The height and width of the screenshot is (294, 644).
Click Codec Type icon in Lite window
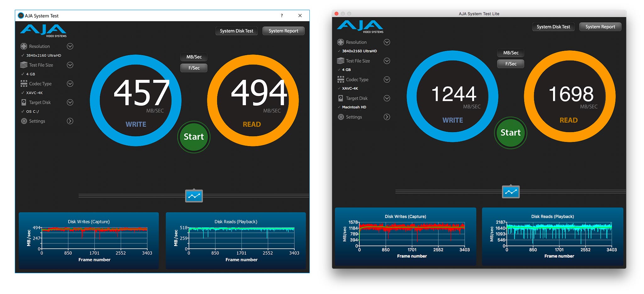[341, 79]
